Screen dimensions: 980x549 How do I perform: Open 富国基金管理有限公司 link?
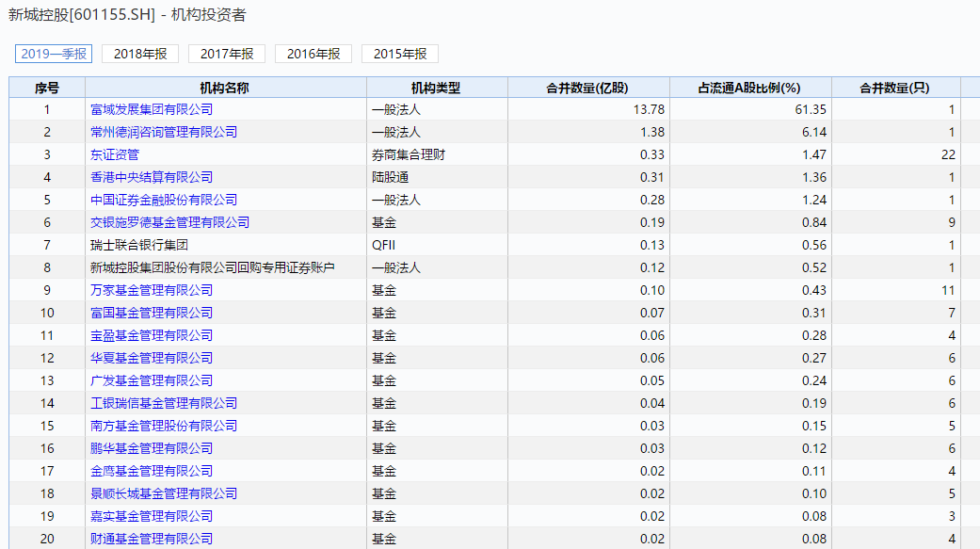[x=152, y=313]
